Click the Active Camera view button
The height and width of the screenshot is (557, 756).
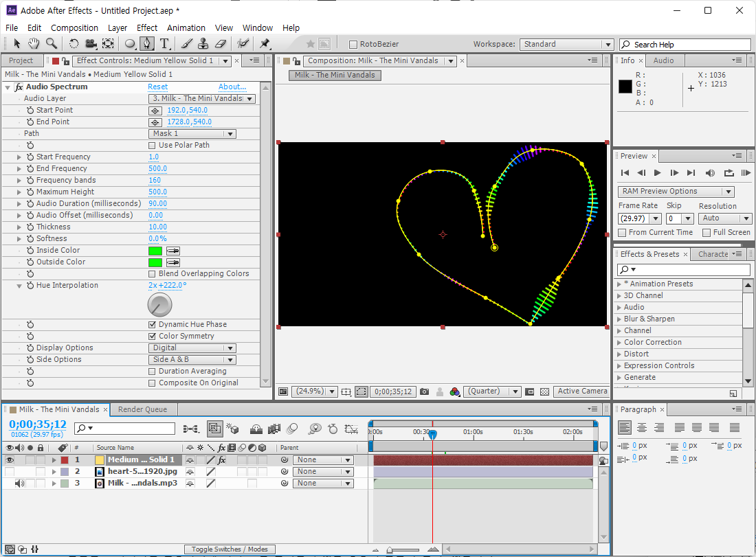tap(581, 391)
